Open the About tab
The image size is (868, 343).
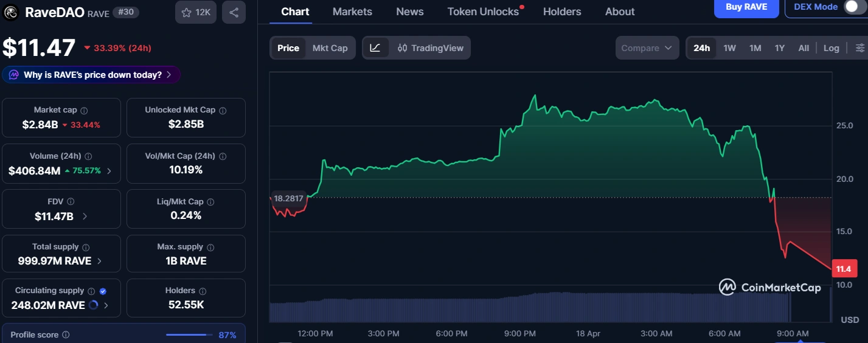click(620, 12)
